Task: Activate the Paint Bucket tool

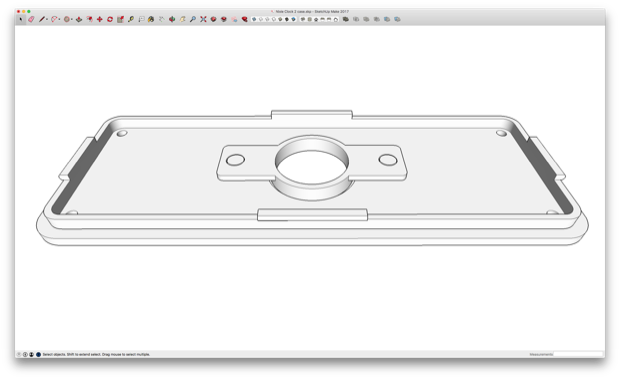Action: tap(151, 19)
